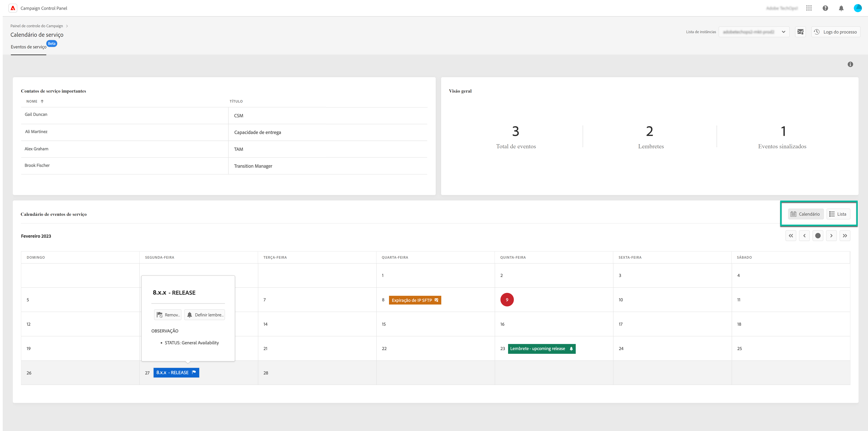Jump to next year double-arrow
Image resolution: width=868 pixels, height=431 pixels.
(x=845, y=236)
